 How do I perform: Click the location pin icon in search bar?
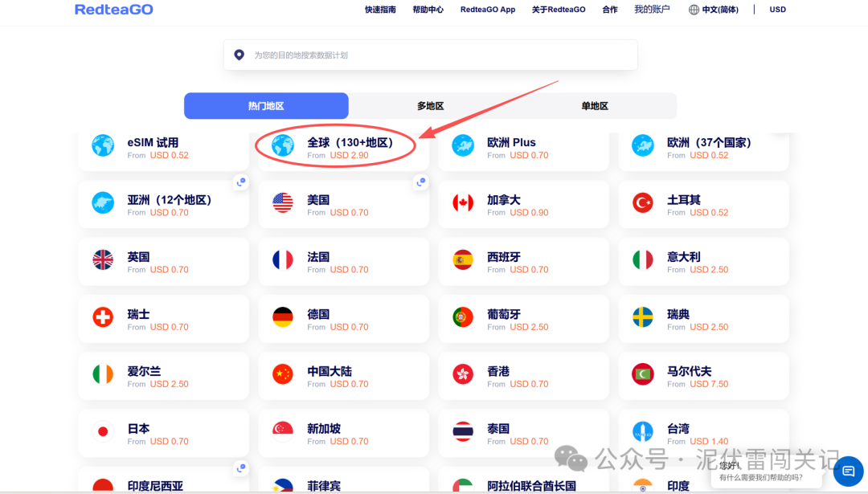[x=239, y=55]
